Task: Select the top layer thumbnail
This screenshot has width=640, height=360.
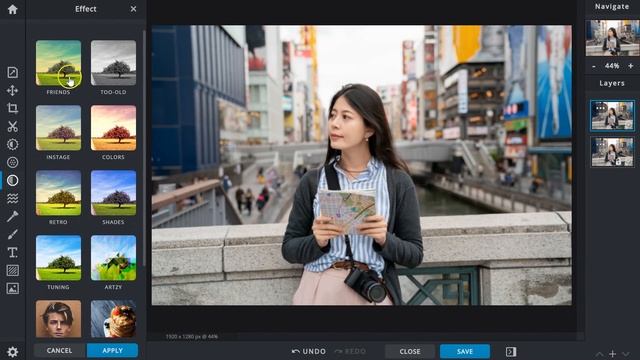Action: click(612, 116)
